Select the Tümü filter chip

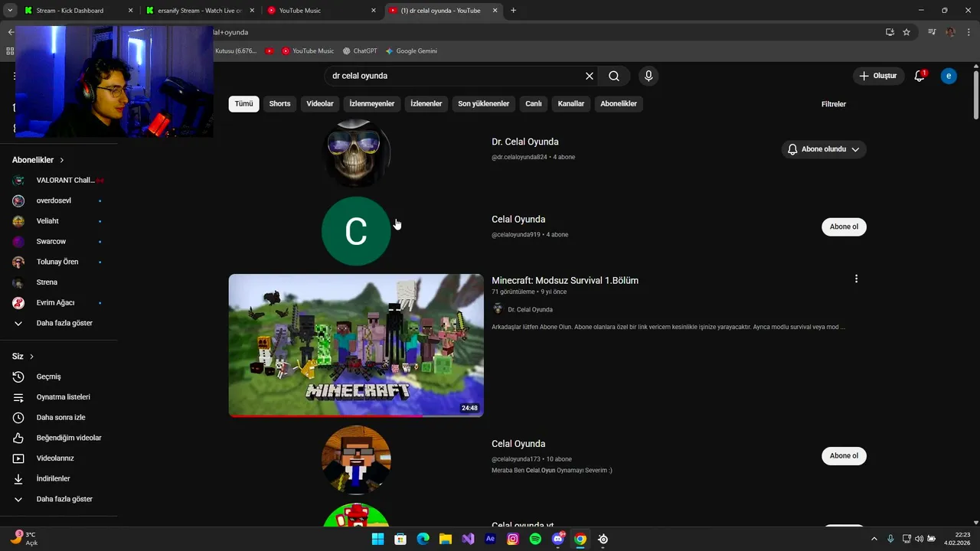pos(243,104)
